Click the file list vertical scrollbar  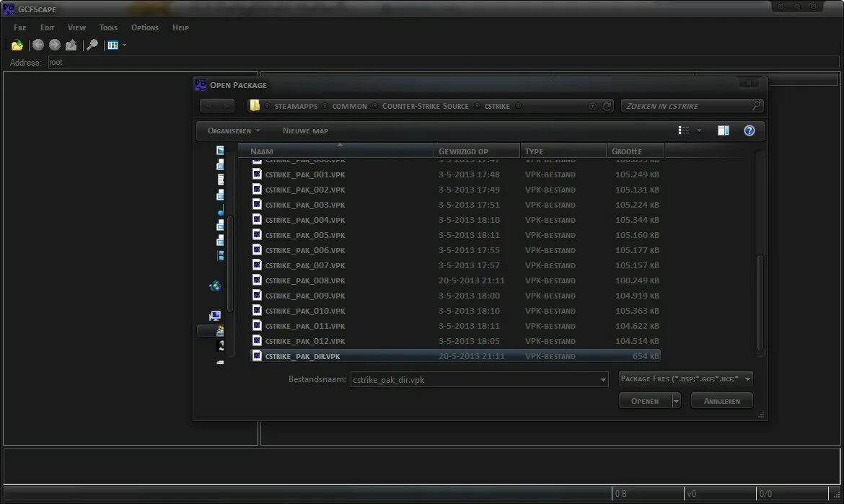(760, 302)
